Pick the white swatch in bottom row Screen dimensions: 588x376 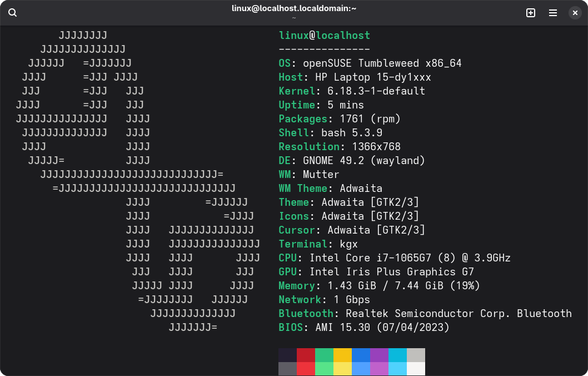point(416,369)
